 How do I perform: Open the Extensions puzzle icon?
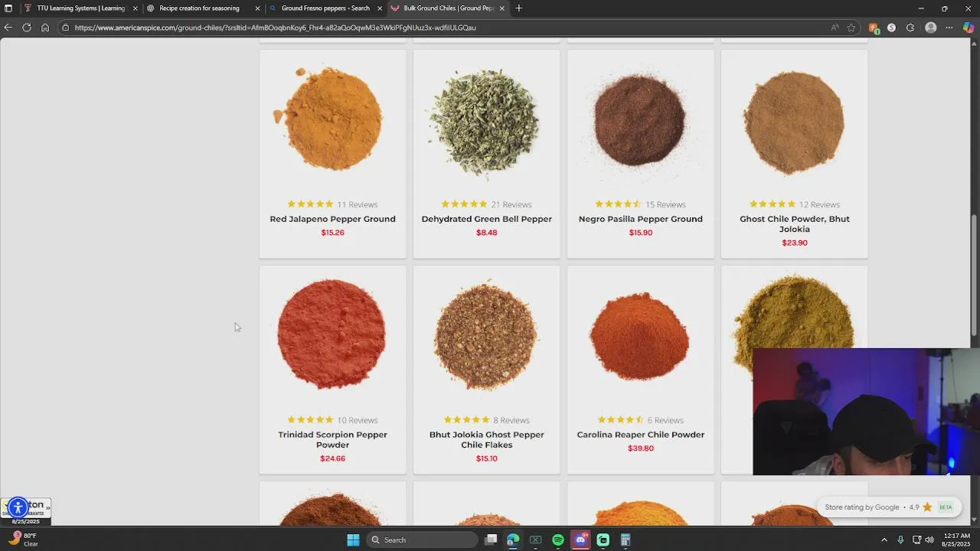(x=910, y=28)
